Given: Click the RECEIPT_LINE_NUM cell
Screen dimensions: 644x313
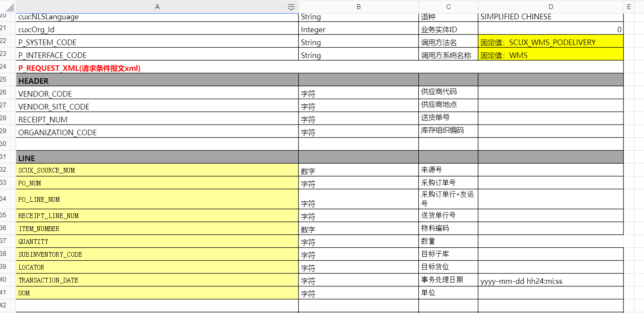Looking at the screenshot, I should click(x=157, y=216).
